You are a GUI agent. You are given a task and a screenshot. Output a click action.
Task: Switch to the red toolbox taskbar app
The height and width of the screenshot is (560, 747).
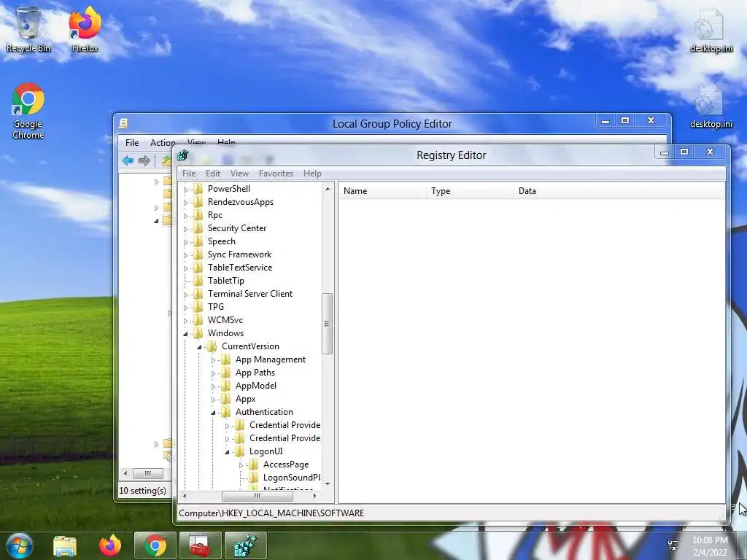pyautogui.click(x=200, y=546)
